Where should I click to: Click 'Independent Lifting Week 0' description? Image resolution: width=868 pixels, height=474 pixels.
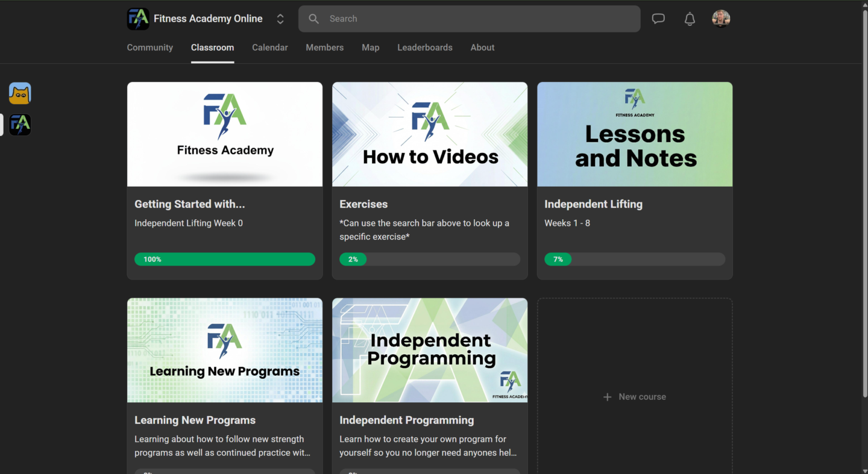pyautogui.click(x=189, y=223)
